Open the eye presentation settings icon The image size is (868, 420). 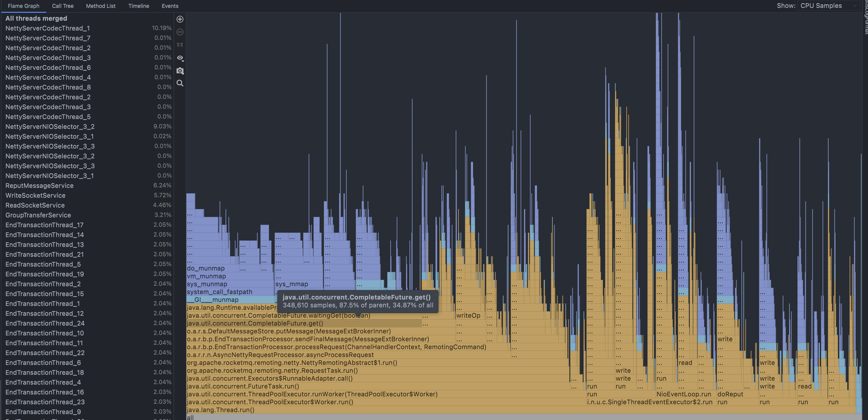(180, 58)
